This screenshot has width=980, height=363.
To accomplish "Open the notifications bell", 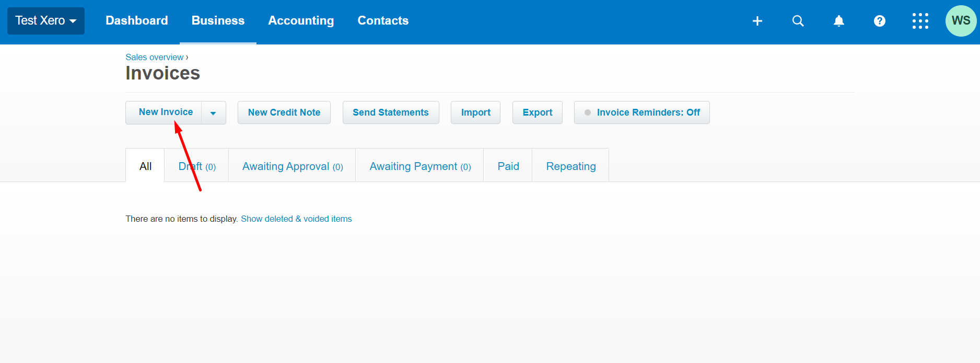I will click(x=839, y=21).
